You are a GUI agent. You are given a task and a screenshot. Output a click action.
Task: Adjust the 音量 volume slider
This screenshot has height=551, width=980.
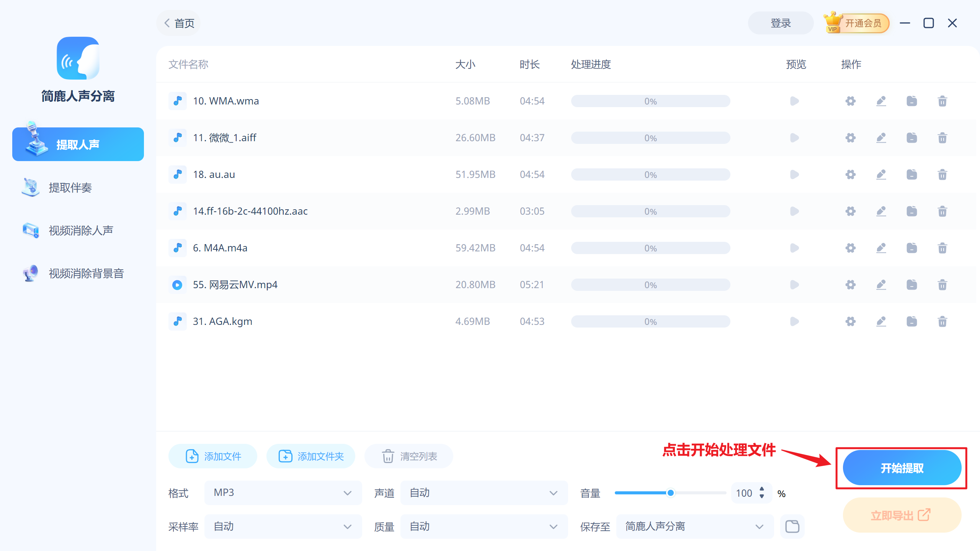(x=671, y=493)
